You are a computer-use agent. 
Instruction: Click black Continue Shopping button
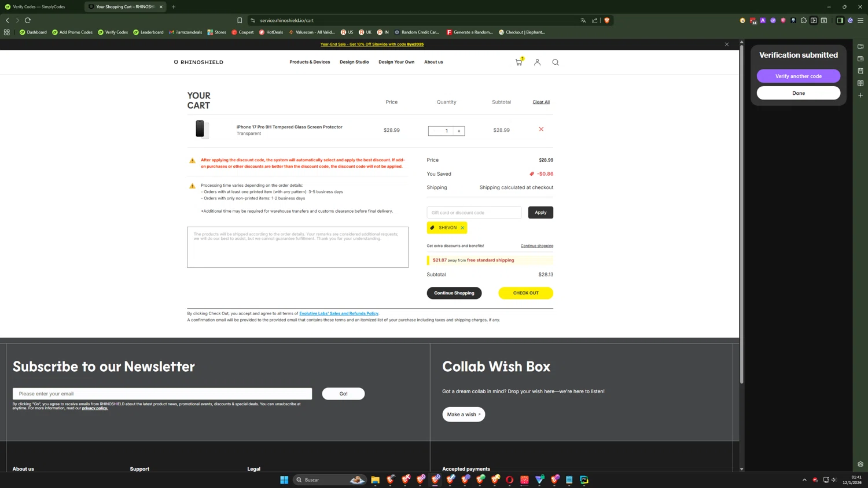click(x=454, y=293)
